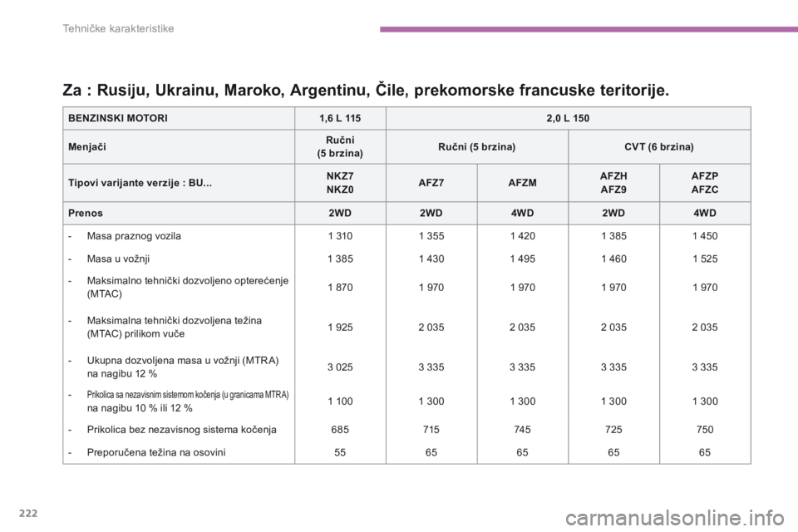Click the '2,0 L 150' engine header
Image resolution: width=798 pixels, height=532 pixels.
coord(568,118)
